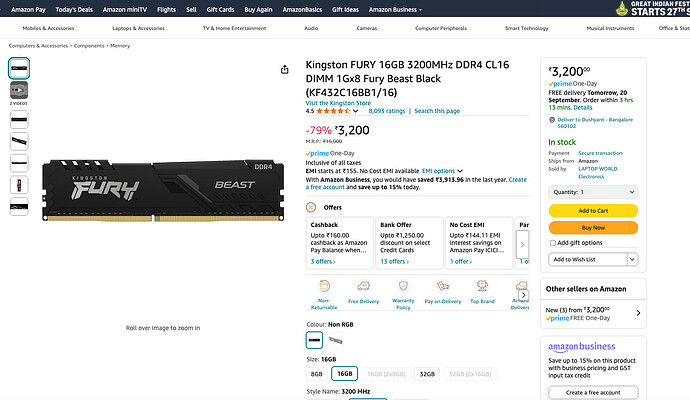Click the Offers percent badge icon

pos(311,207)
